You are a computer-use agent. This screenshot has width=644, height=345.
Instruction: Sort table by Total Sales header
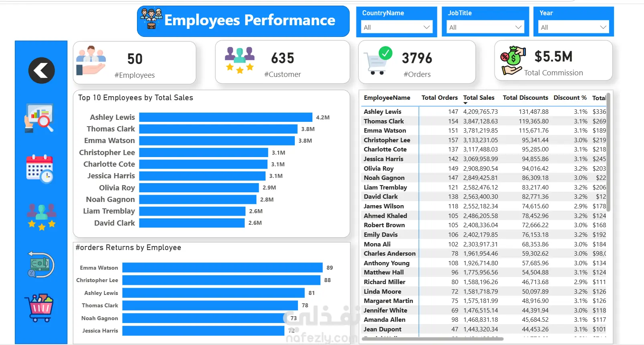point(479,98)
